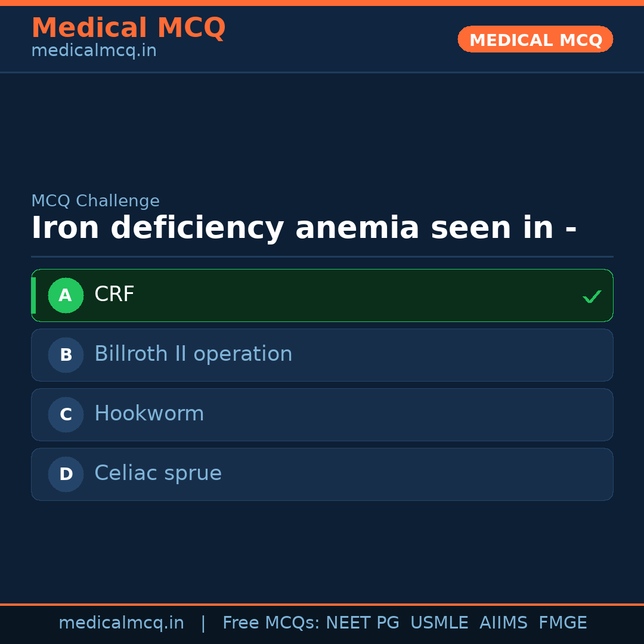Viewport: 644px width, 644px height.
Task: Click the MCQ Challenge label
Action: tap(95, 201)
